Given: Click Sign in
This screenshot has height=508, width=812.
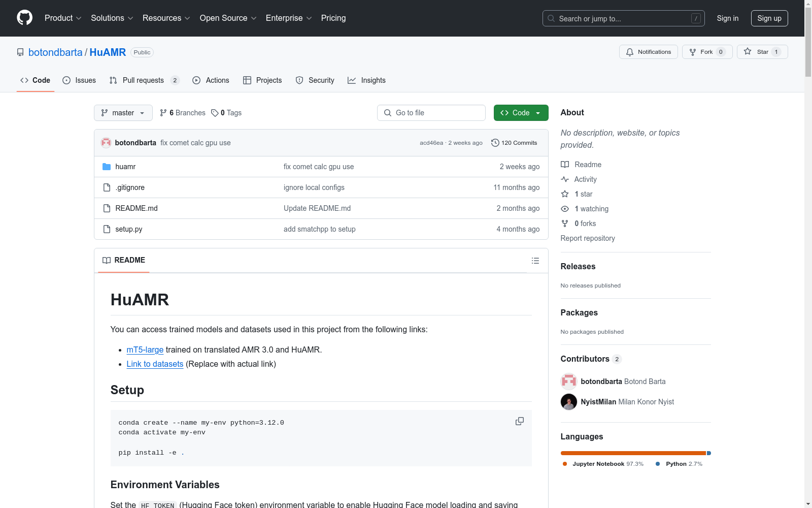Looking at the screenshot, I should tap(728, 18).
